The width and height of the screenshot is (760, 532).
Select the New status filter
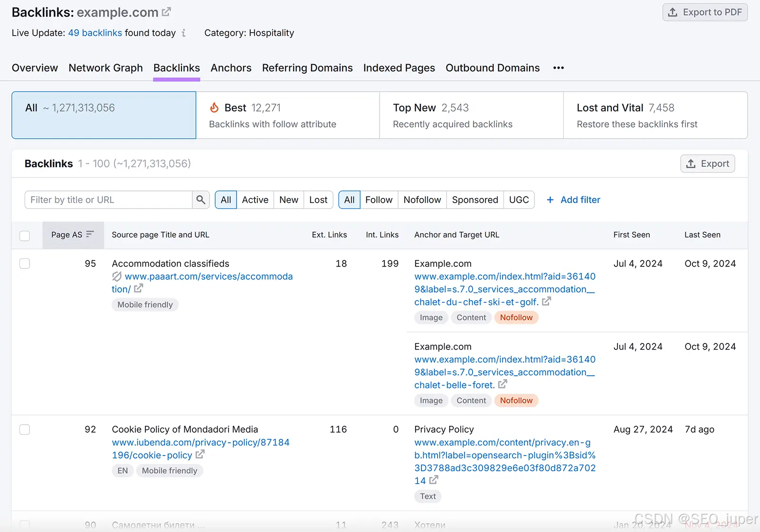(289, 200)
